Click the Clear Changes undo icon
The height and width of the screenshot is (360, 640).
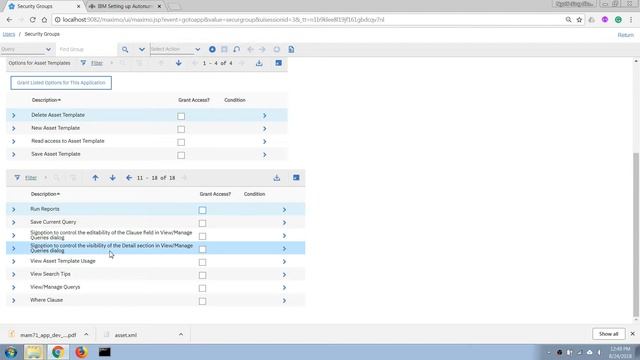(236, 49)
